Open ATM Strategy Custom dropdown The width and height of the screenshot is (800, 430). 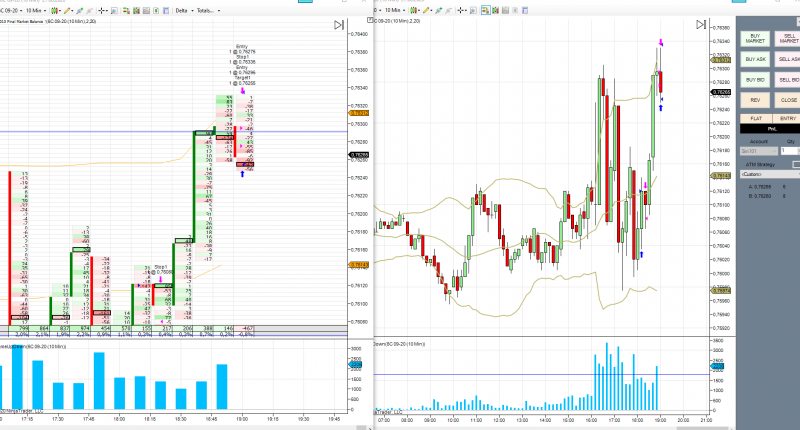[x=770, y=174]
